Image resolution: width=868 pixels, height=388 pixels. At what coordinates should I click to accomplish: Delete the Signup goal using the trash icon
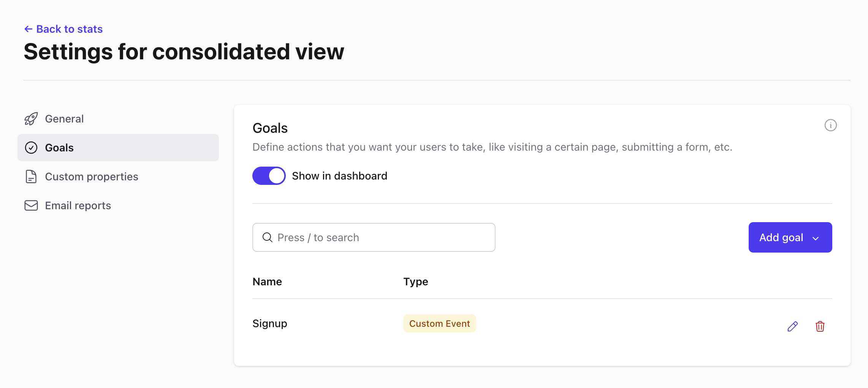tap(820, 326)
